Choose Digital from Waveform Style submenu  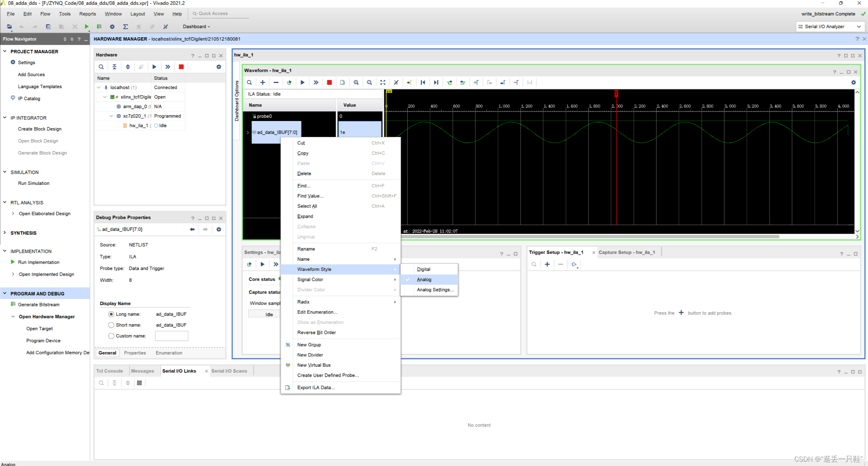coord(423,269)
